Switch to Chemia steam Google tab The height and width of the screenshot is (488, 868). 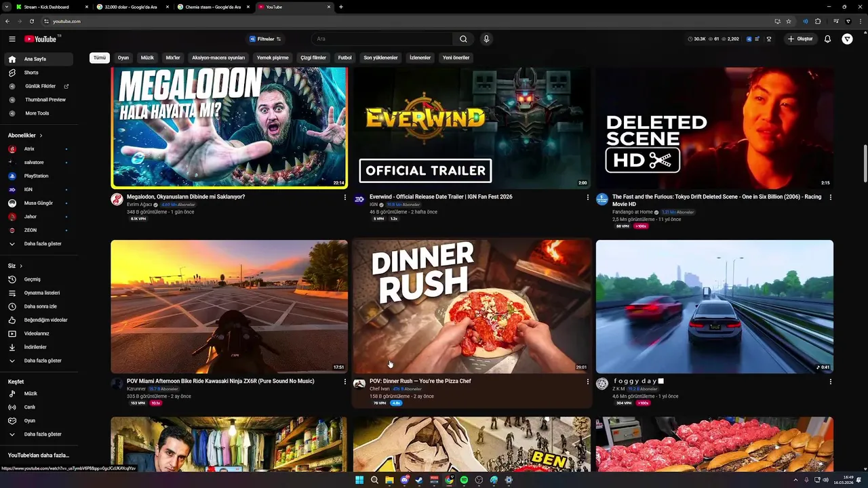point(214,7)
